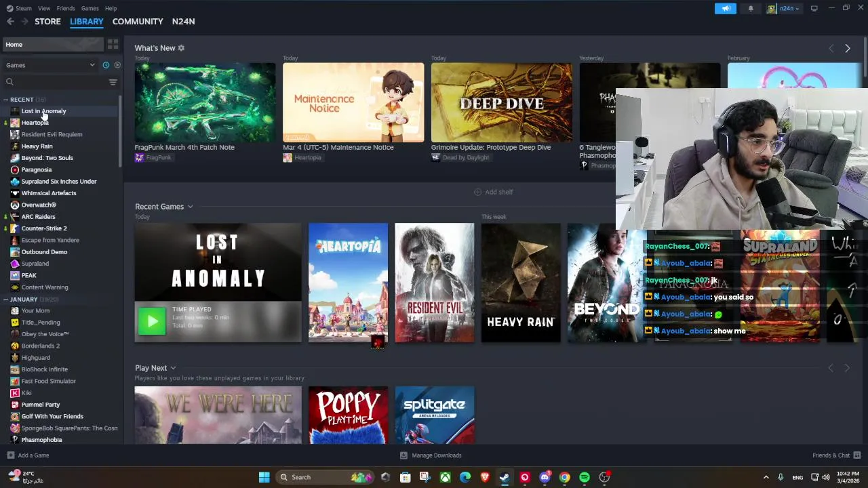Image resolution: width=868 pixels, height=488 pixels.
Task: Open the Games menu
Action: tap(90, 8)
